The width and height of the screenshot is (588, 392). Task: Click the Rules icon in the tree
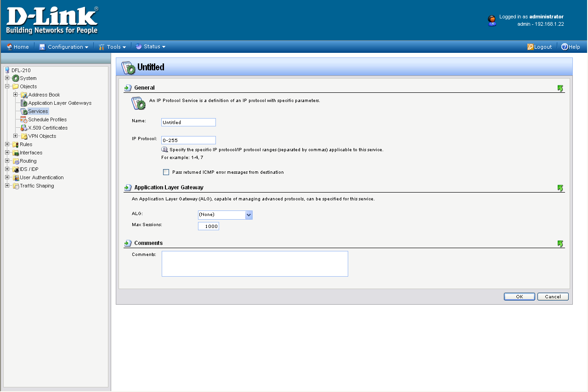click(x=16, y=144)
